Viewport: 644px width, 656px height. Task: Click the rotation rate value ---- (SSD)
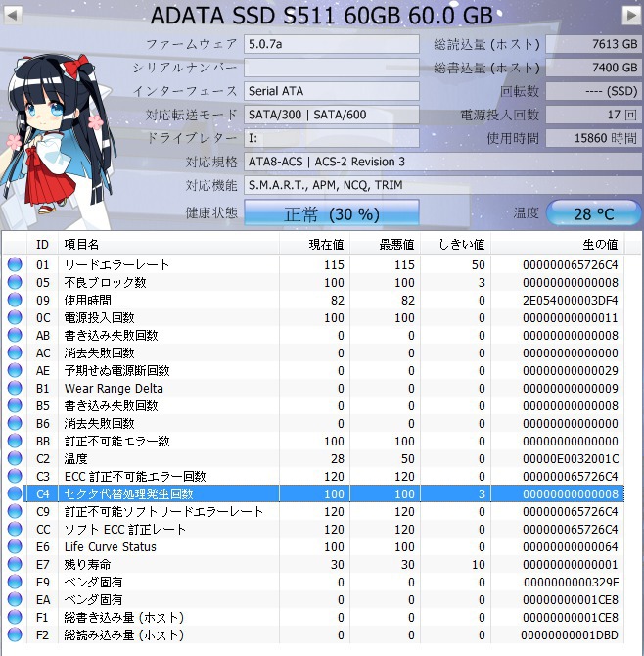pyautogui.click(x=593, y=91)
